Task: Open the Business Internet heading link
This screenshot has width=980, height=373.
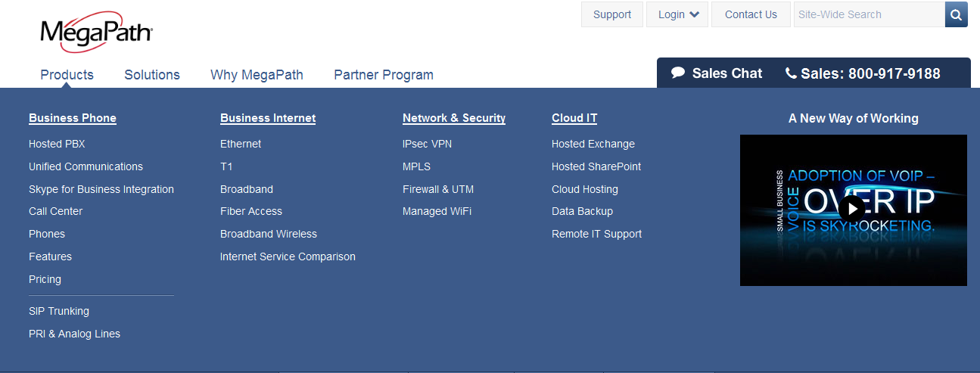Action: click(x=268, y=118)
